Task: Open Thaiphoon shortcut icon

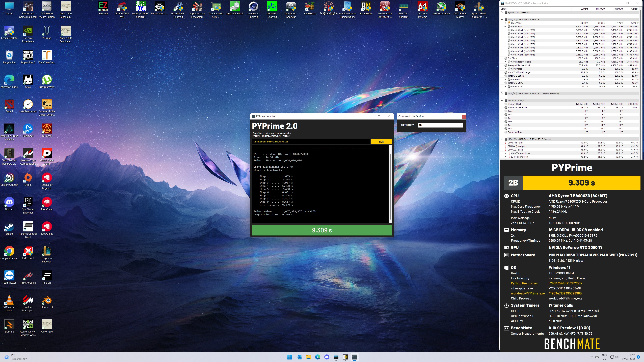Action: [291, 10]
